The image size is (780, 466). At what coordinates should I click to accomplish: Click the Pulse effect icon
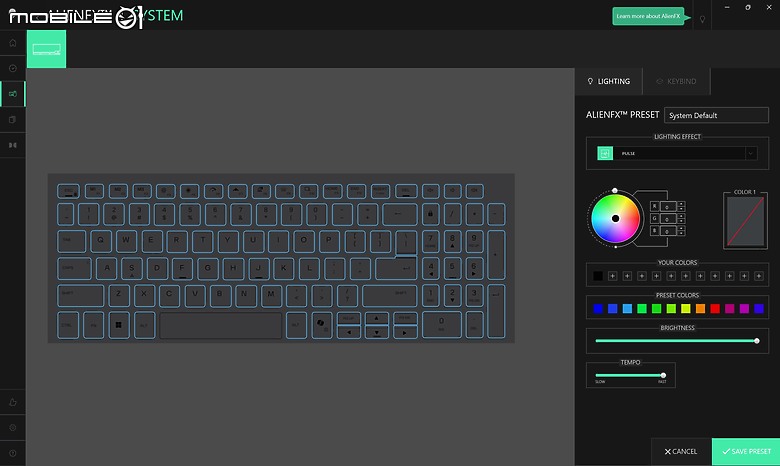tap(605, 153)
